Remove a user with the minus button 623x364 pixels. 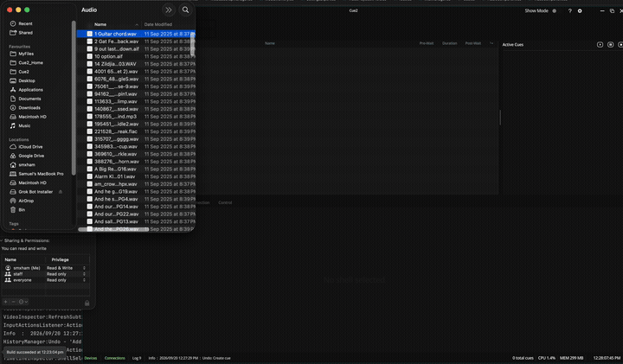[13, 302]
